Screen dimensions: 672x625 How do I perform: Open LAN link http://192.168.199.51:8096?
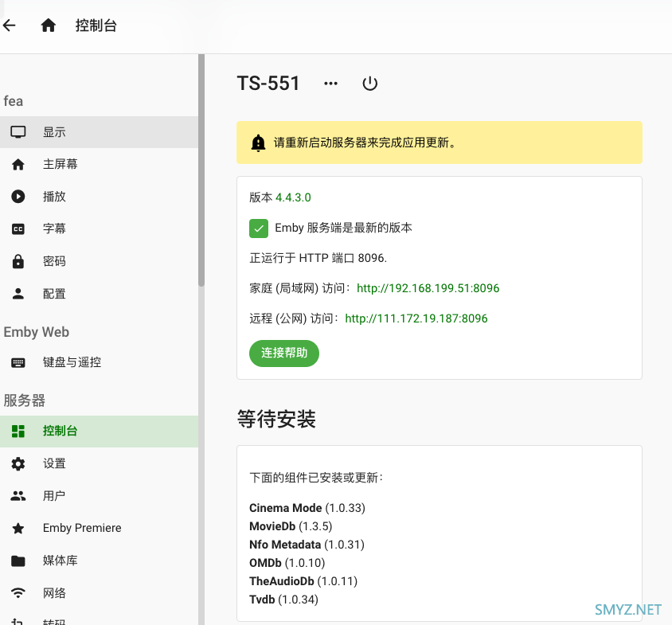coord(428,288)
